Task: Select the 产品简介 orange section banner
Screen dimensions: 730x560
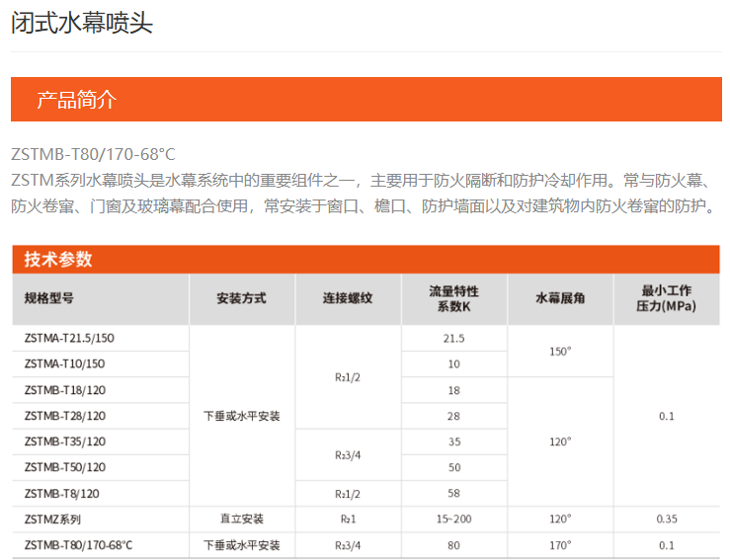Action: point(77,100)
